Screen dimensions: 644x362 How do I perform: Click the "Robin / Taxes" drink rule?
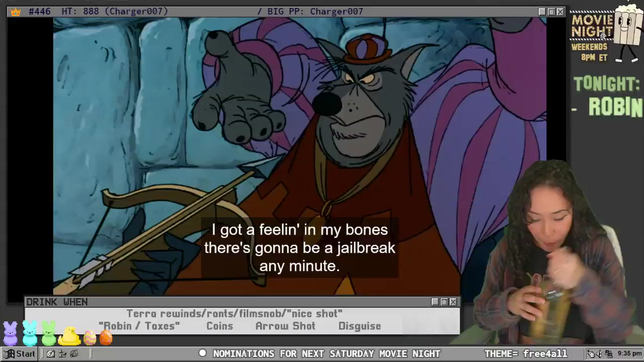click(x=139, y=326)
